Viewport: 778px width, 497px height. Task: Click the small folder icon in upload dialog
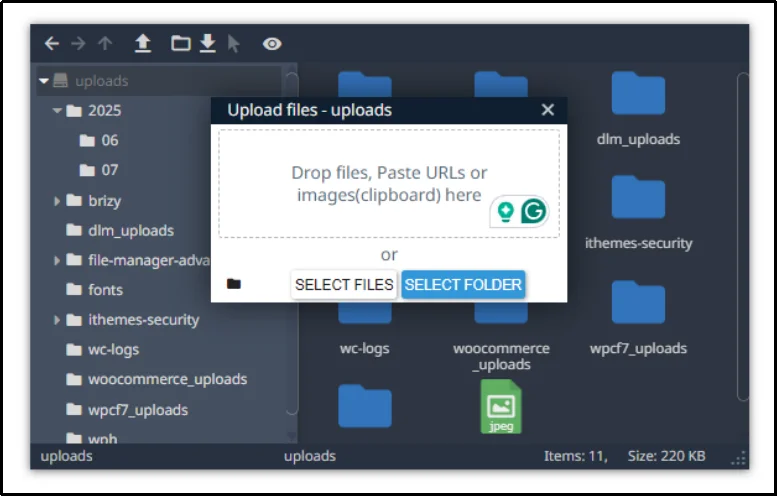(x=234, y=284)
